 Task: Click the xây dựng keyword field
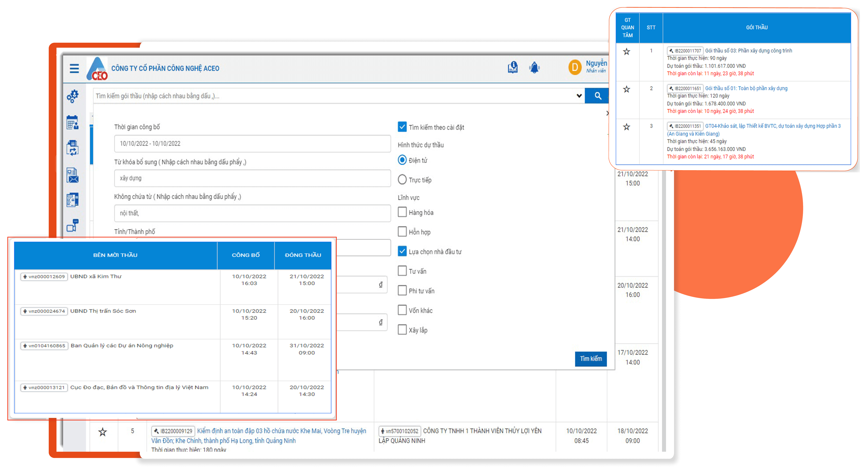[252, 179]
